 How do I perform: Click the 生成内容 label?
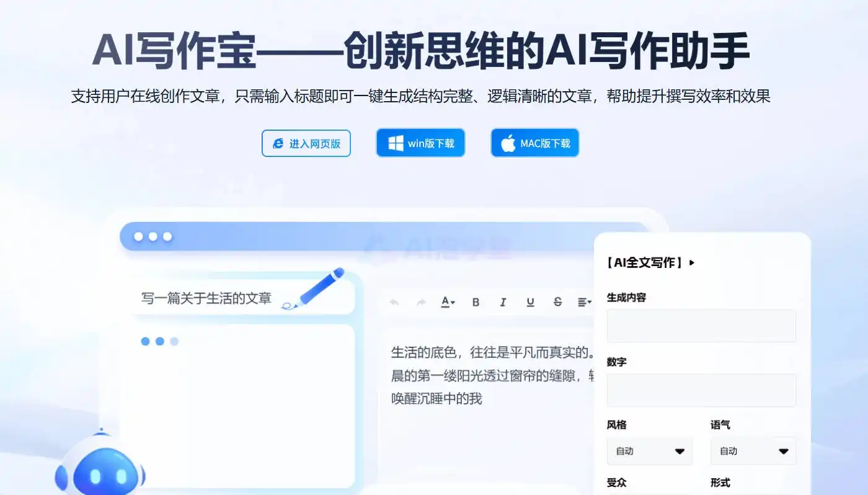(626, 298)
